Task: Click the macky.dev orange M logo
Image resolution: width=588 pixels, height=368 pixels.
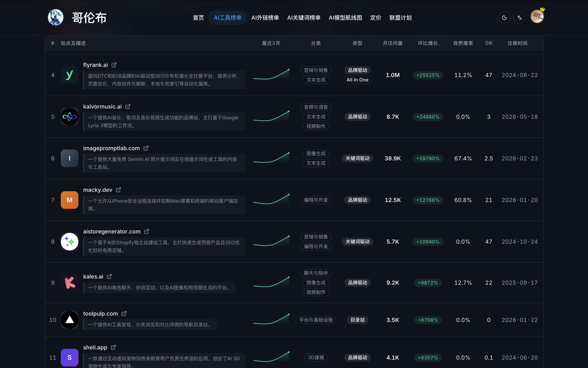Action: tap(70, 200)
